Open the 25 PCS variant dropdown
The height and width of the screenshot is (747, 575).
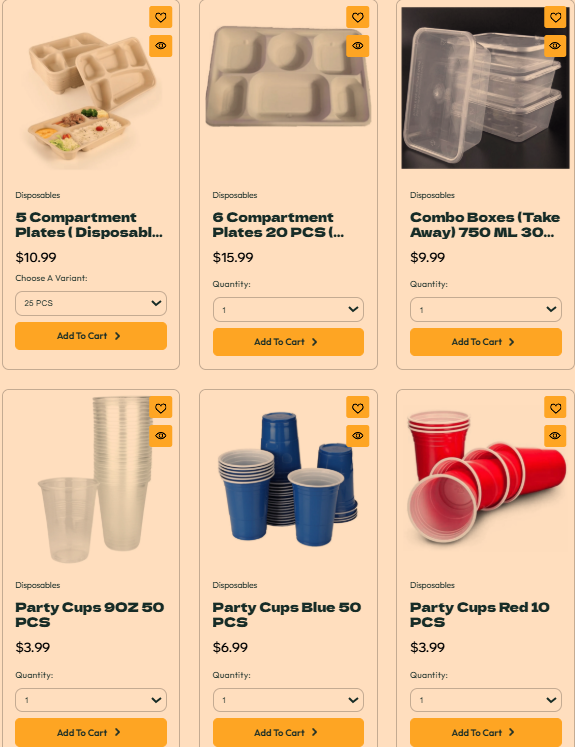[91, 303]
